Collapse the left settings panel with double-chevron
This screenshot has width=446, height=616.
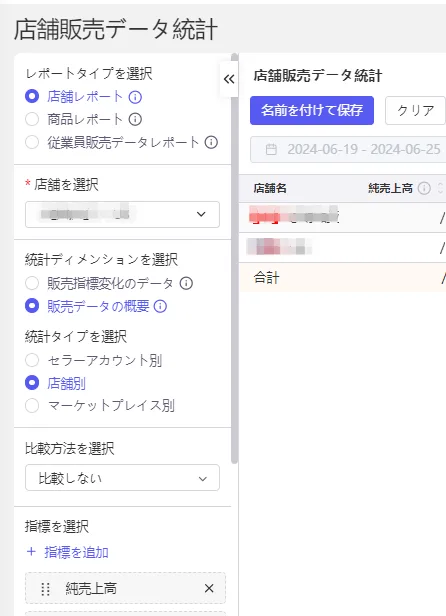(229, 79)
